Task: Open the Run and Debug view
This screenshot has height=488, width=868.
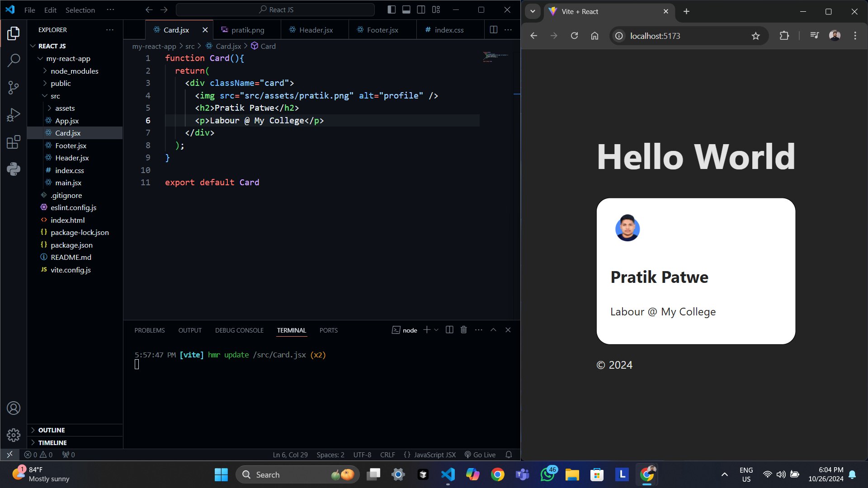Action: pos(14,115)
